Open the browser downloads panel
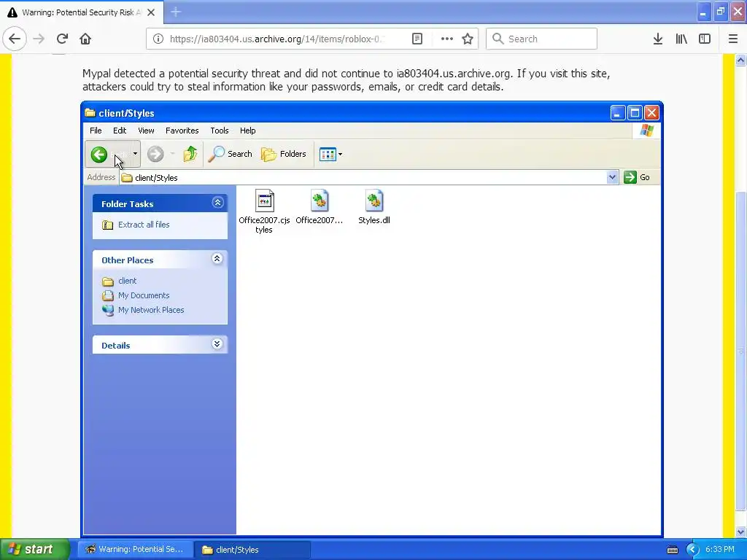The height and width of the screenshot is (560, 747). click(x=658, y=39)
